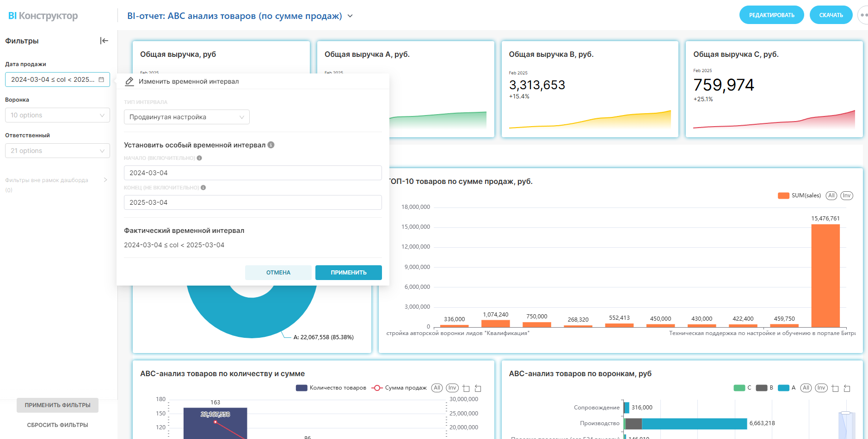868x439 pixels.
Task: Toggle 'Сумма продаж' series in legend
Action: [x=399, y=388]
